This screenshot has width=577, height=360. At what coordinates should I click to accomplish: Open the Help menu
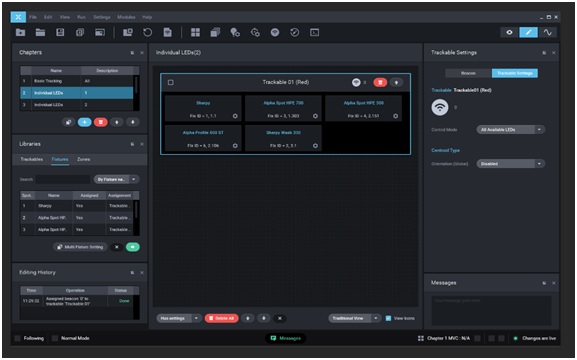point(147,17)
